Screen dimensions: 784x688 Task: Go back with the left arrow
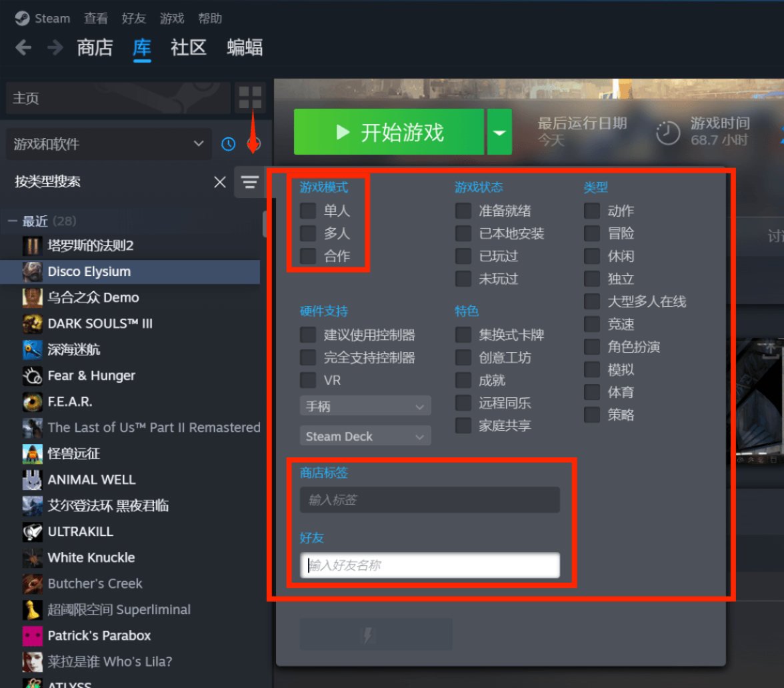point(23,48)
